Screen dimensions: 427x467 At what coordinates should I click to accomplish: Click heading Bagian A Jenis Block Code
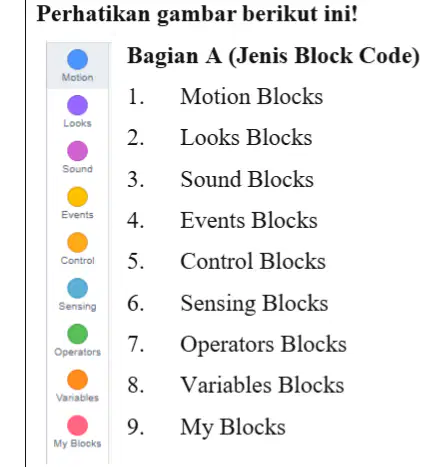click(273, 56)
